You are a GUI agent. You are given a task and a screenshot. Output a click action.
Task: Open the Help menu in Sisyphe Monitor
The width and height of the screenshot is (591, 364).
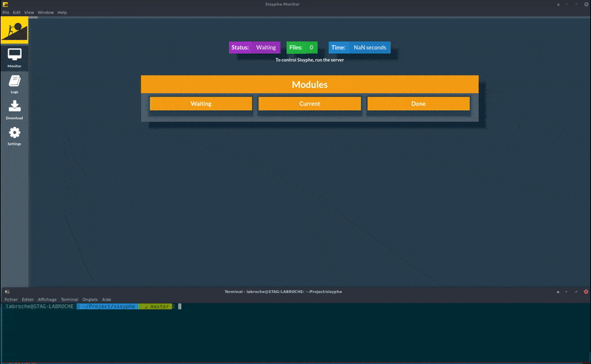(x=62, y=13)
